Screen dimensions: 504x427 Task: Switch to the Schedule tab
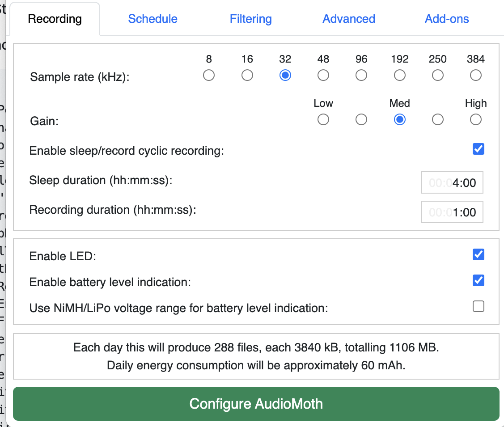click(x=152, y=19)
